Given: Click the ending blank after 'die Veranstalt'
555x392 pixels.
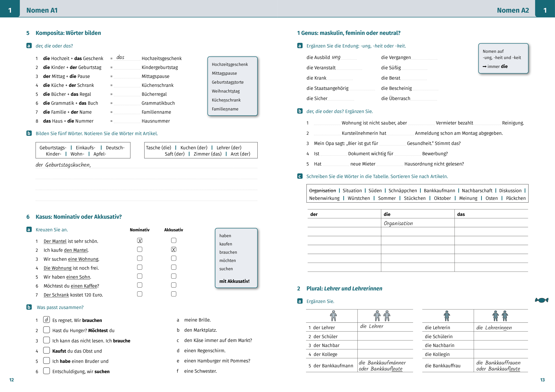Looking at the screenshot, I should (x=349, y=68).
